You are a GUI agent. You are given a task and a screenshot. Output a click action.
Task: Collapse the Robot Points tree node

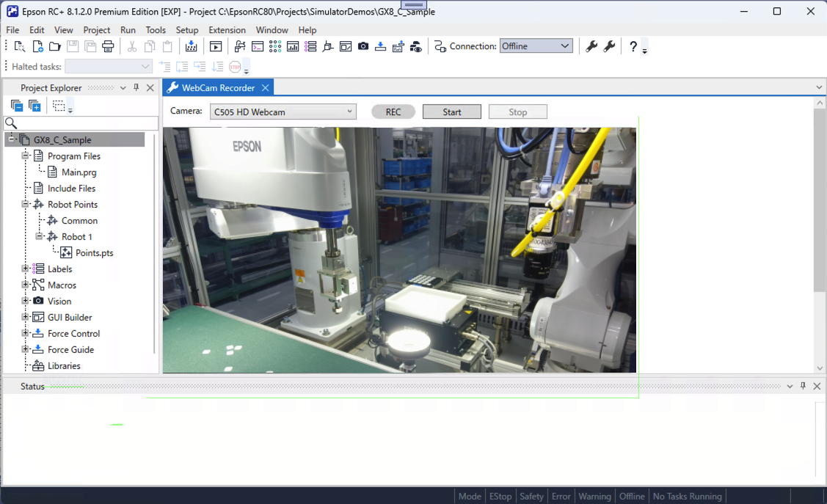pos(26,205)
